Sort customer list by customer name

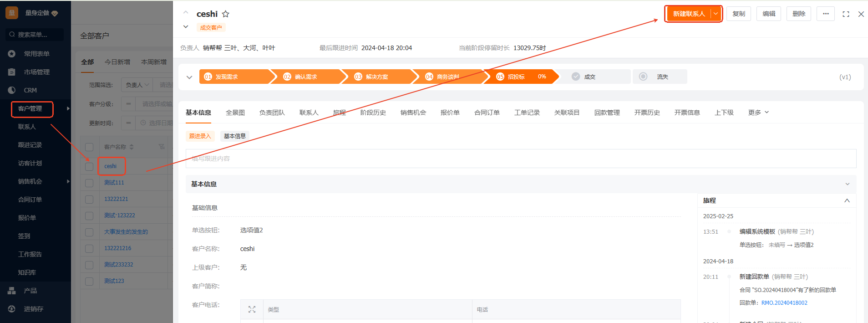click(132, 147)
